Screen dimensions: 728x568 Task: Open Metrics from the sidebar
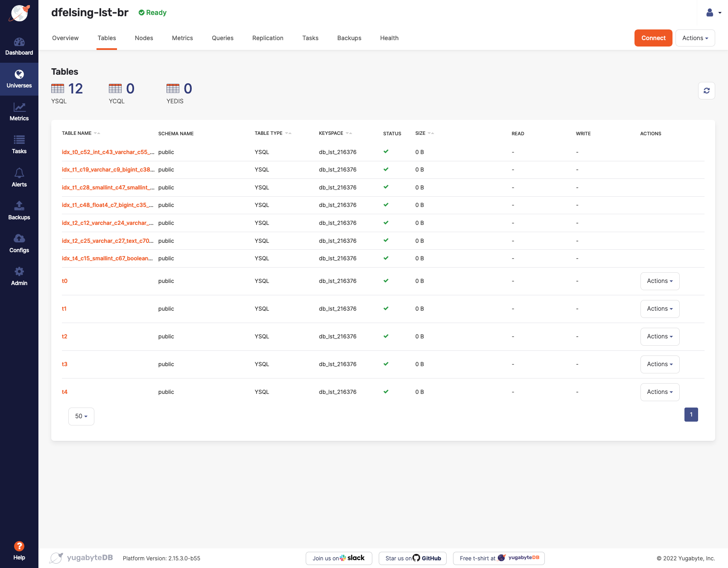click(x=19, y=111)
